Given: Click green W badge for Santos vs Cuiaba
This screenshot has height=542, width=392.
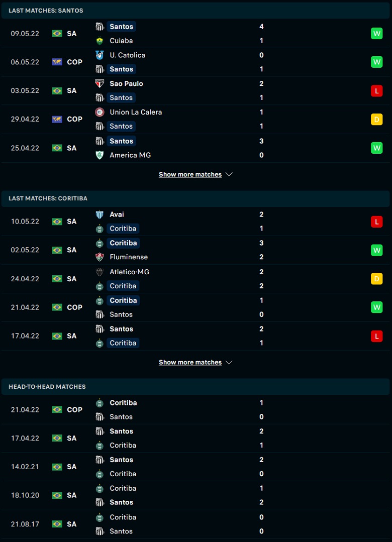Looking at the screenshot, I should [377, 34].
